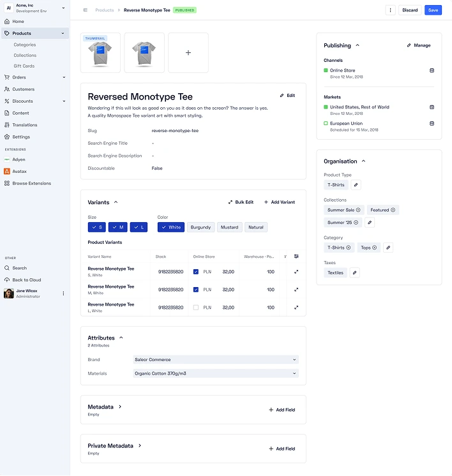This screenshot has height=476, width=452.
Task: Click Edit on product description
Action: pos(287,95)
